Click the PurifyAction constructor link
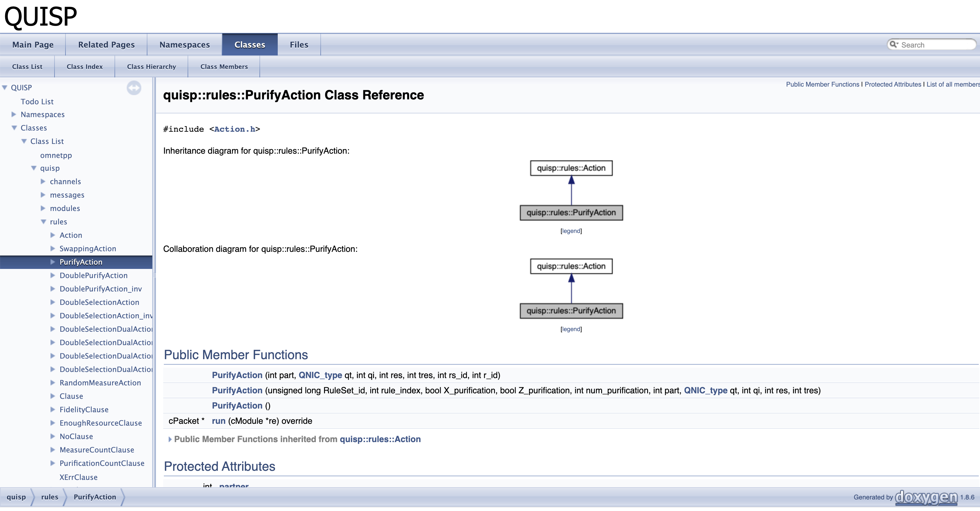980x511 pixels. (237, 375)
